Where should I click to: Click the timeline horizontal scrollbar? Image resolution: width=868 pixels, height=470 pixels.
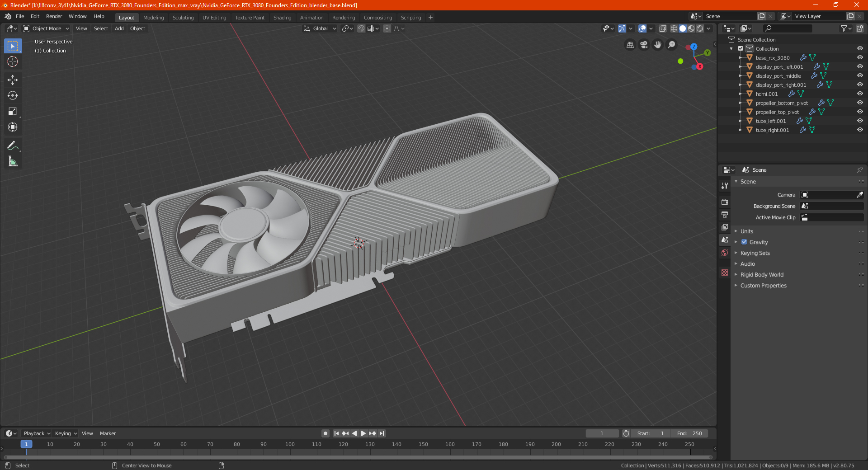click(x=358, y=457)
